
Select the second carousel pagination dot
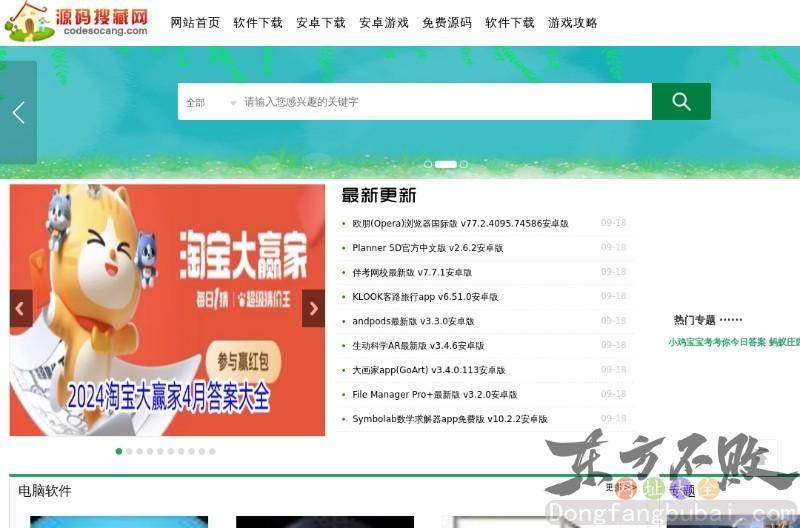129,451
